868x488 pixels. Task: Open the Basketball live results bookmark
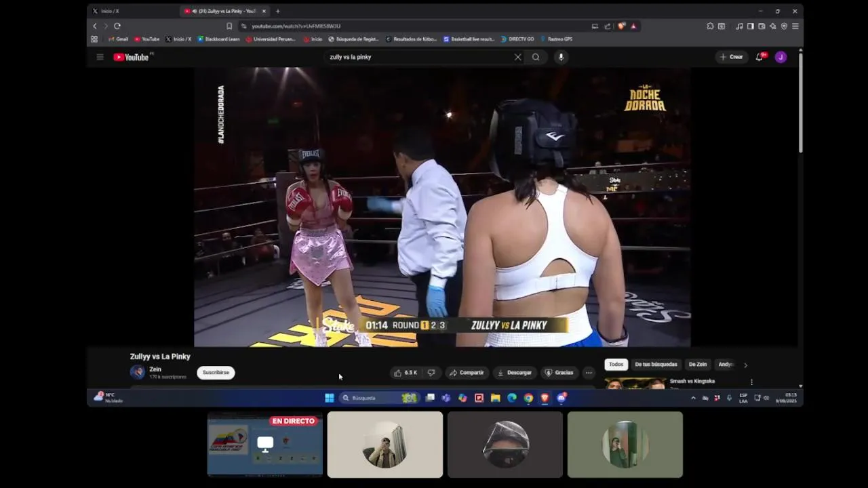click(469, 39)
